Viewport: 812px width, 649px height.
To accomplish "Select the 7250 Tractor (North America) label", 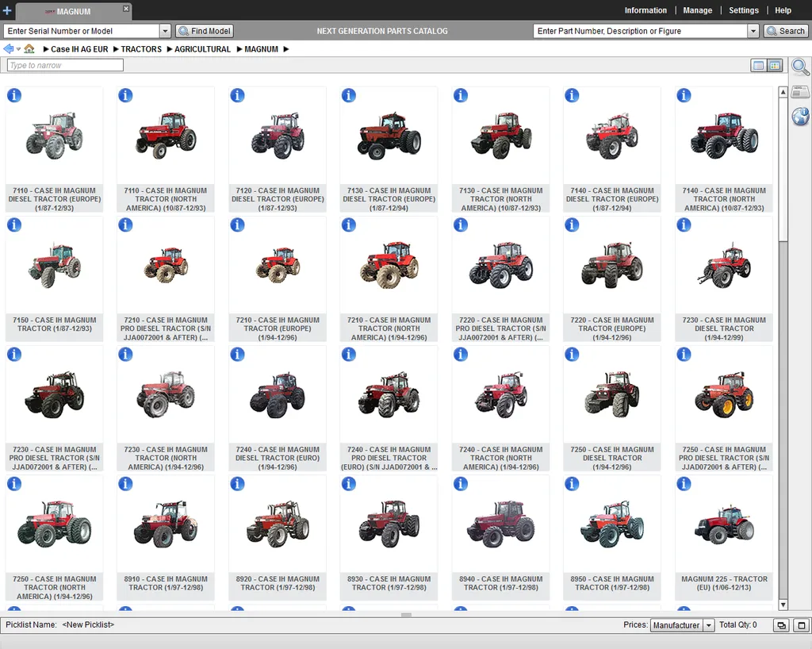I will (55, 588).
